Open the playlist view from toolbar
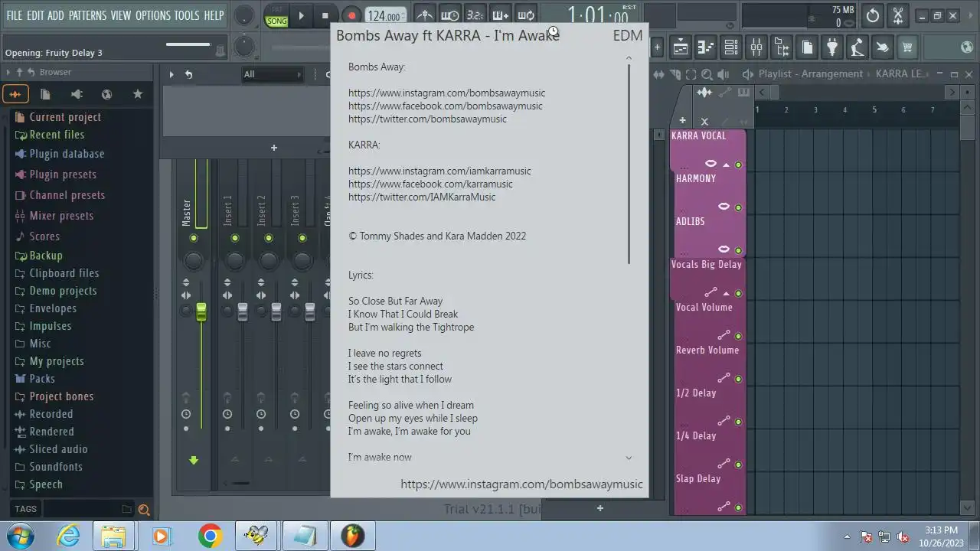The height and width of the screenshot is (551, 980). (681, 47)
